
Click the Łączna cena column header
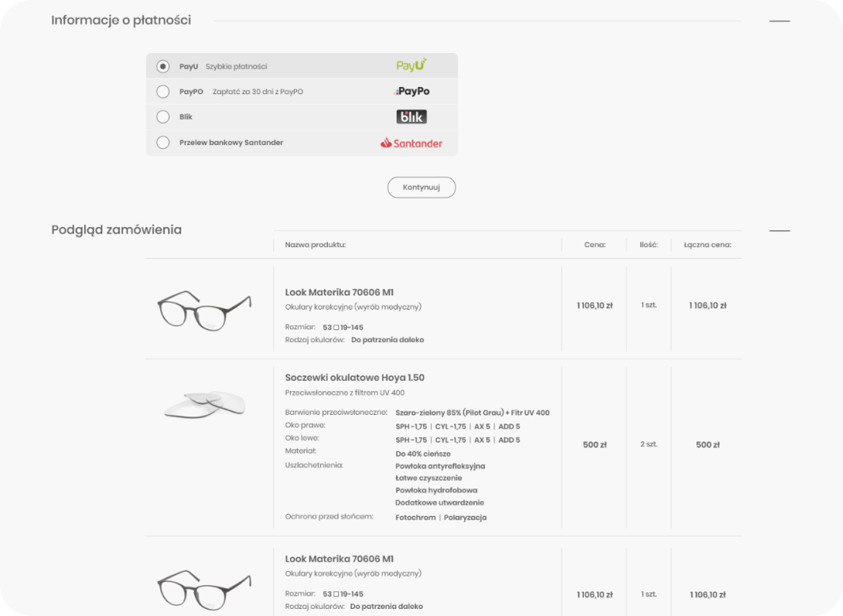coord(708,245)
